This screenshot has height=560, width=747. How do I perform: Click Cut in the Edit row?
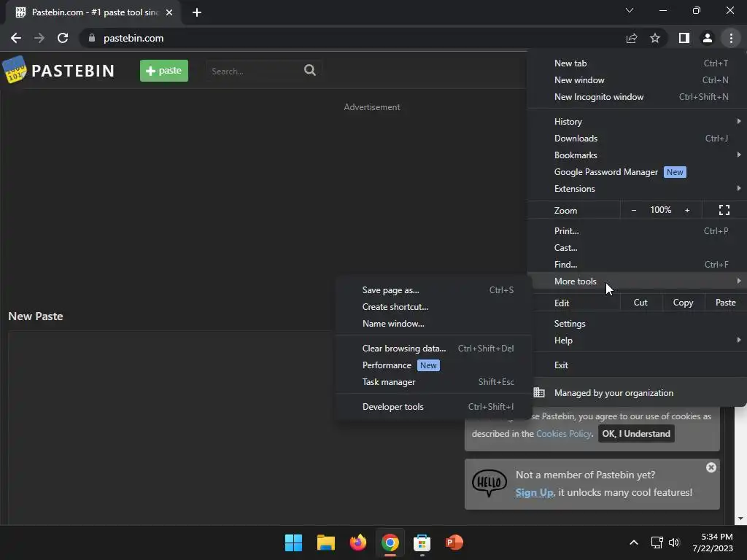coord(640,303)
